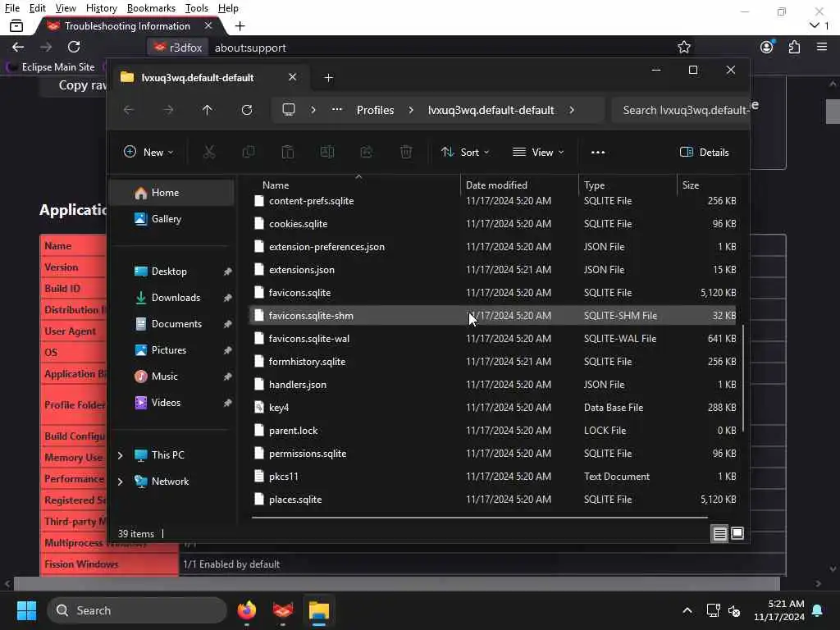
Task: Expand the This PC tree node
Action: tap(120, 455)
